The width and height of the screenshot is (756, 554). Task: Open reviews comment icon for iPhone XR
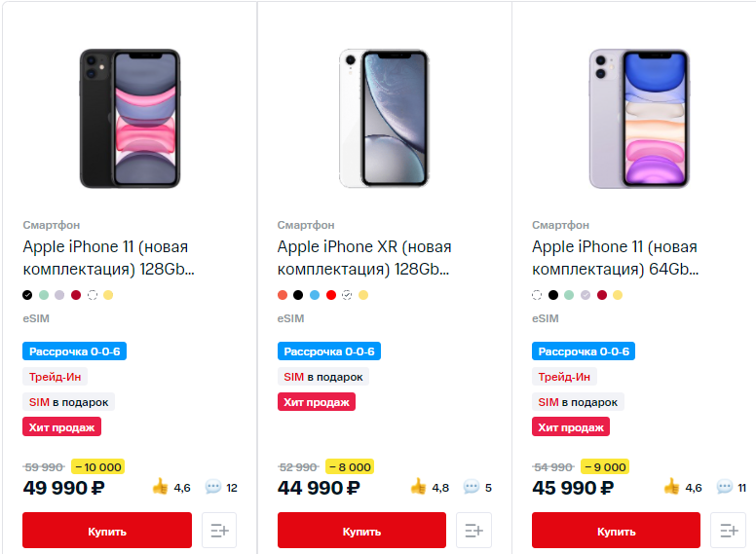pos(472,487)
